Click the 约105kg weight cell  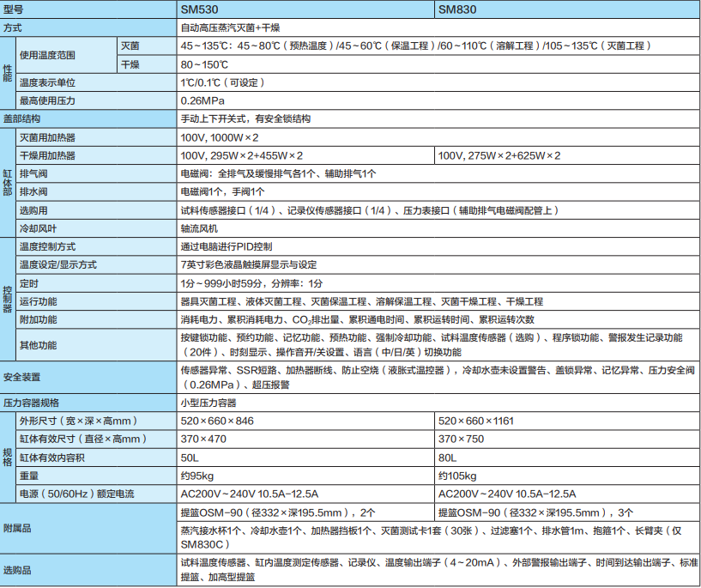(457, 476)
